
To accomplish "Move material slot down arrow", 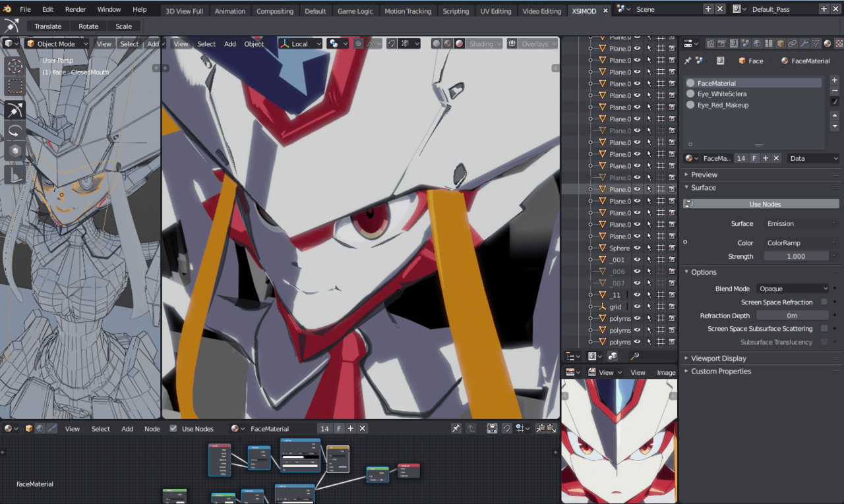I will click(x=834, y=126).
